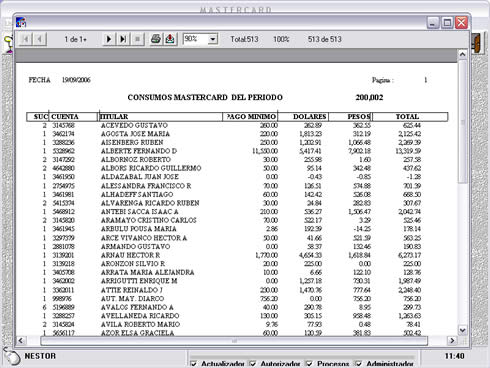This screenshot has height=368, width=490.
Task: Toggle the Procesos checkbox
Action: pos(310,364)
